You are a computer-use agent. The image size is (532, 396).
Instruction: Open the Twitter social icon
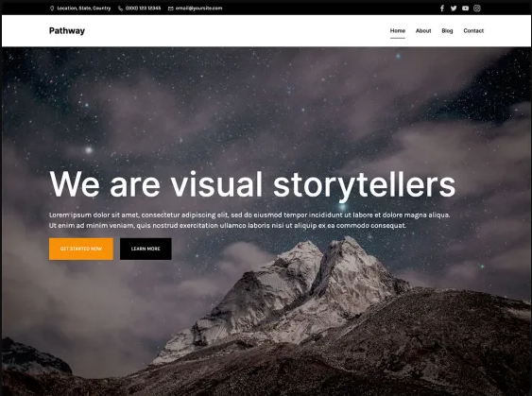click(454, 9)
